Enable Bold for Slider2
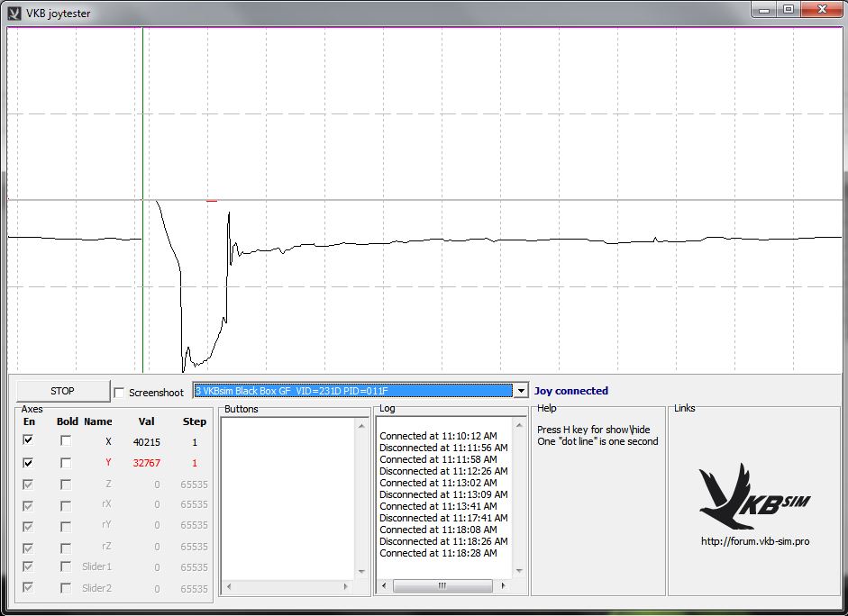This screenshot has height=616, width=848. tap(66, 587)
